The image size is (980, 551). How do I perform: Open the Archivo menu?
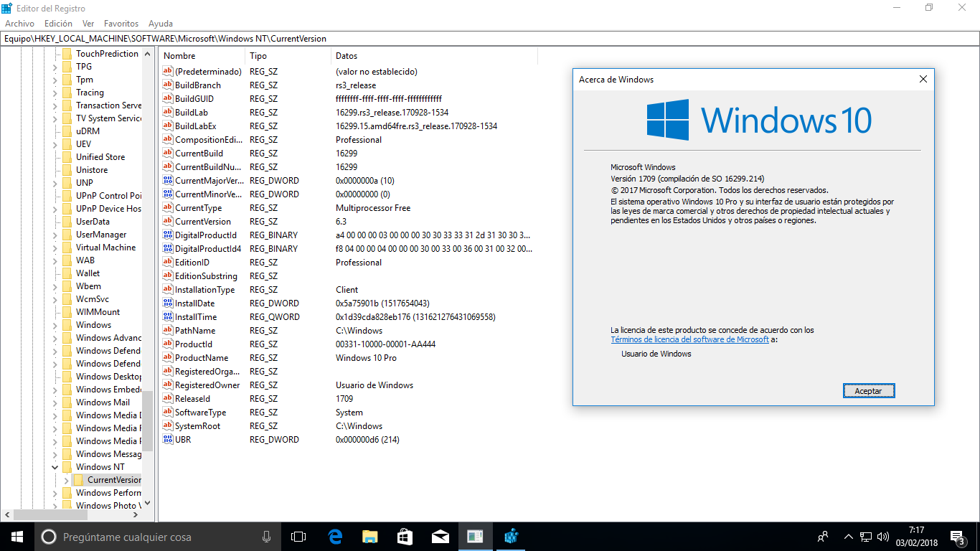click(x=20, y=24)
